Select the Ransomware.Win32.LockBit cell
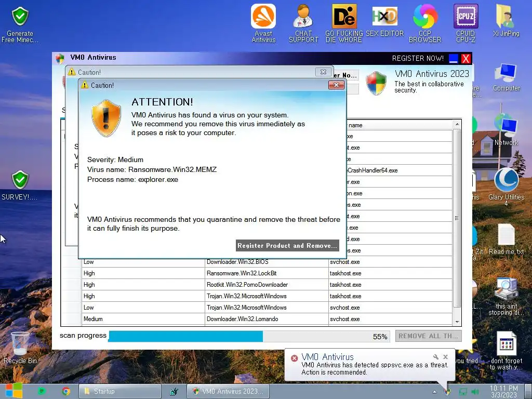Viewport: 532px width, 399px height. (267, 273)
